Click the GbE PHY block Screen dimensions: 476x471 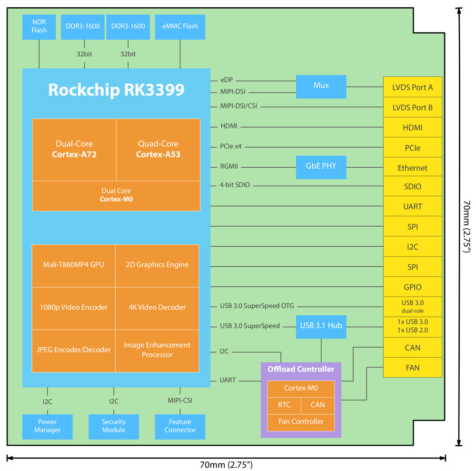[321, 167]
